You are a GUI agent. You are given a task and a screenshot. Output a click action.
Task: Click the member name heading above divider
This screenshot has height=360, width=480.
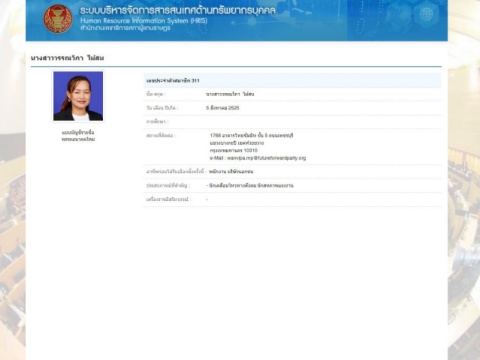pyautogui.click(x=67, y=58)
